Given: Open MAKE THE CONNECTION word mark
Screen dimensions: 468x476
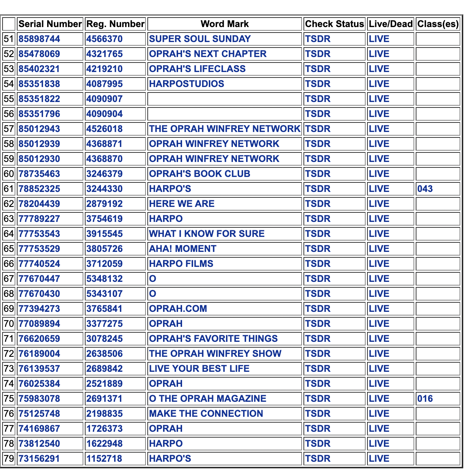Looking at the screenshot, I should pyautogui.click(x=206, y=414).
